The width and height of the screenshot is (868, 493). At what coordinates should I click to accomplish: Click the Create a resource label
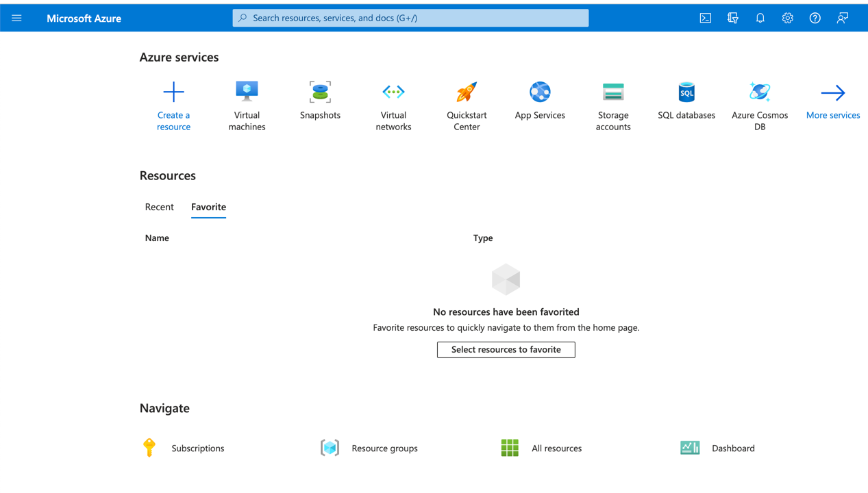[173, 121]
